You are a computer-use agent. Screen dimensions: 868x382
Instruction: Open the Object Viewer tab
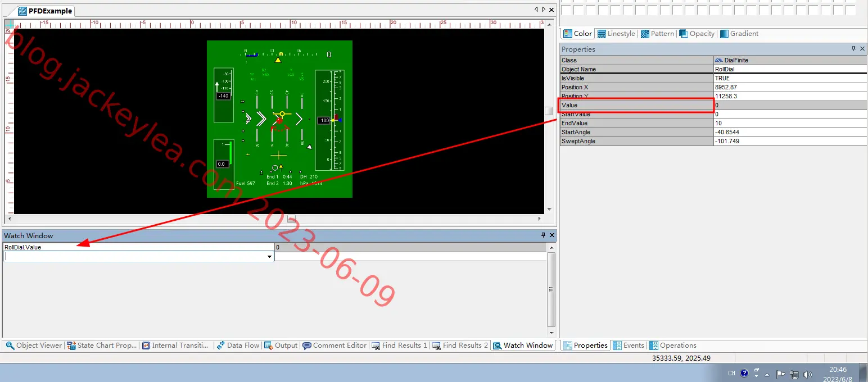[x=34, y=345]
